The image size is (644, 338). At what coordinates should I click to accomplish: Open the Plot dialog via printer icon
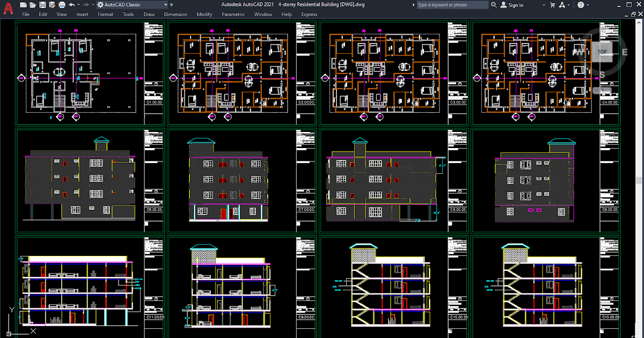(62, 4)
